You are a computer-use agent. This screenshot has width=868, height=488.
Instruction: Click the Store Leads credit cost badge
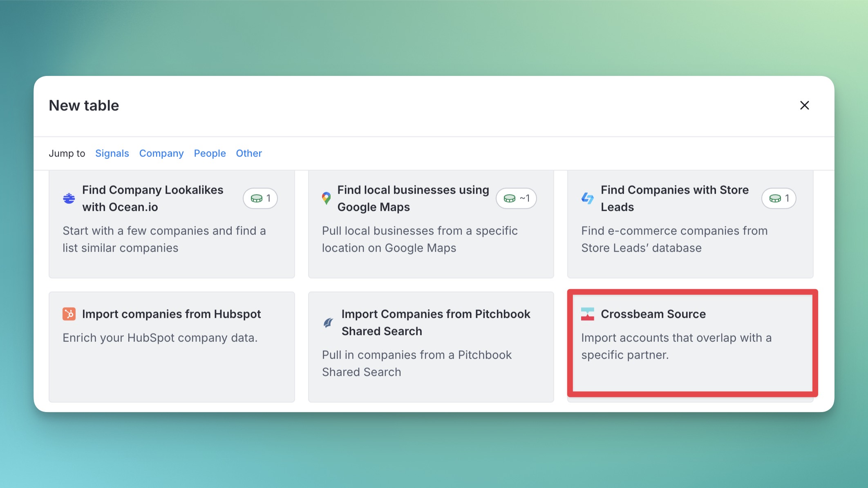(x=779, y=198)
